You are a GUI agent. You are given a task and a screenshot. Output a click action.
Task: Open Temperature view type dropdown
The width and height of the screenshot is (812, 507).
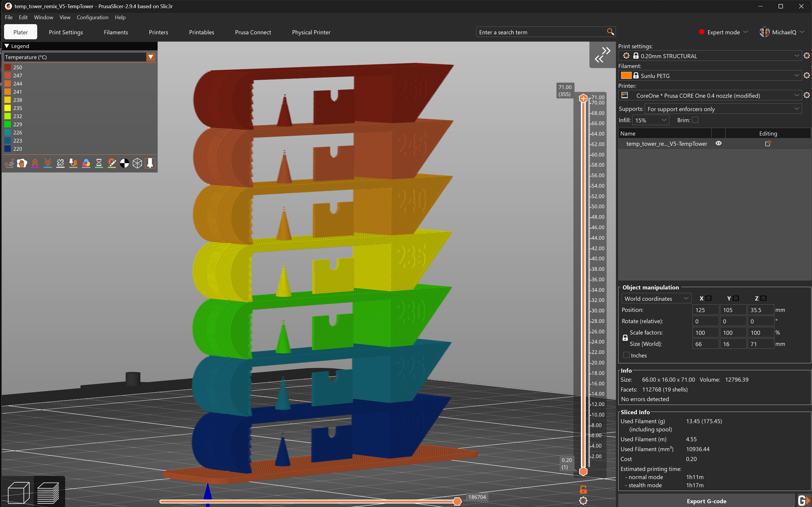[x=151, y=57]
